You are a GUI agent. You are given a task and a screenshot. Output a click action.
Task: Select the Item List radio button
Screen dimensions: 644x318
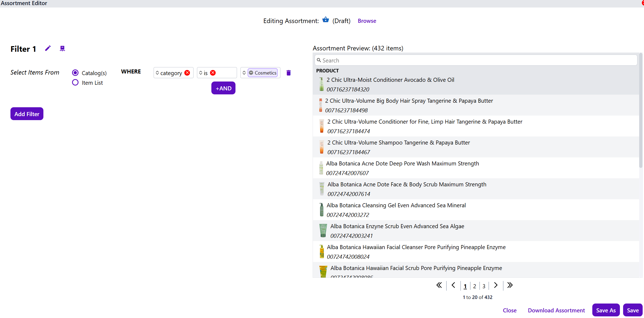click(75, 82)
